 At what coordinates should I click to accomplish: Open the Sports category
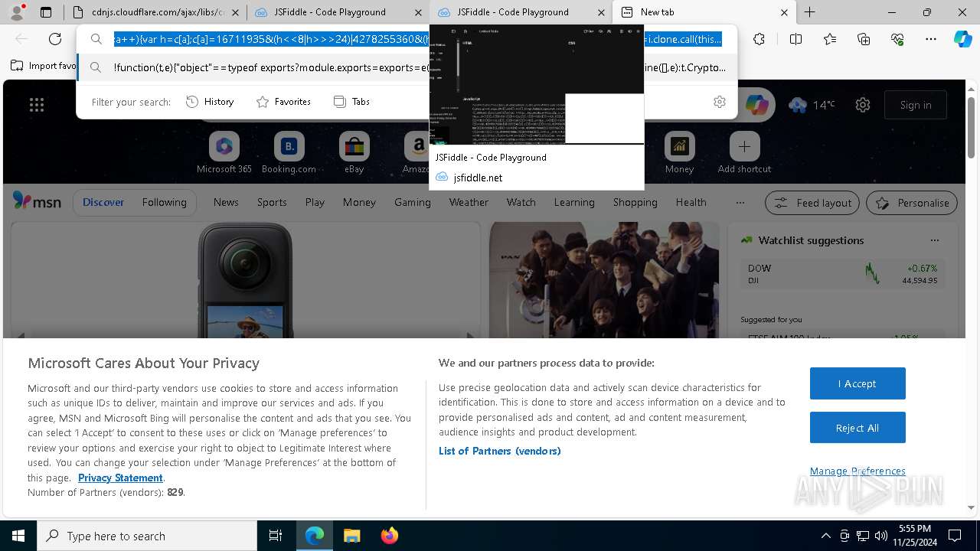272,202
